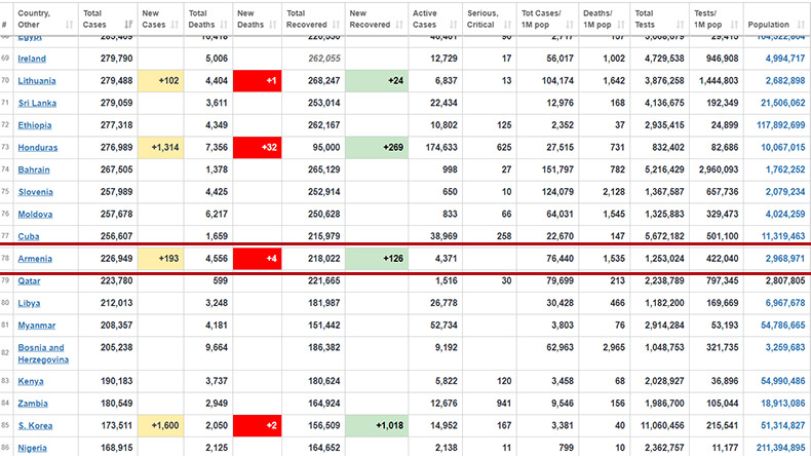Click sort icon in Total Recovered header
811x456 pixels.
336,24
